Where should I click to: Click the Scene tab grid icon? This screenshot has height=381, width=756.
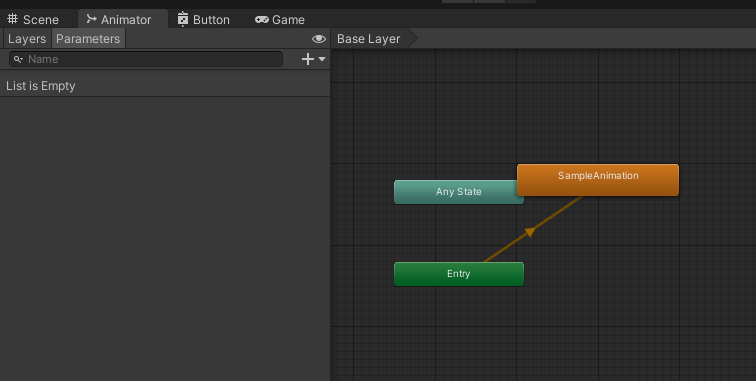pos(13,19)
